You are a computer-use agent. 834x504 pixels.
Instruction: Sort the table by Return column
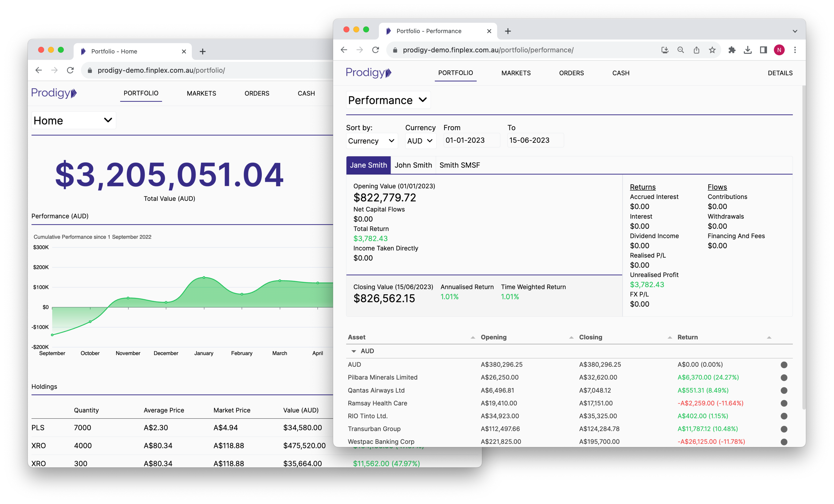pos(687,337)
